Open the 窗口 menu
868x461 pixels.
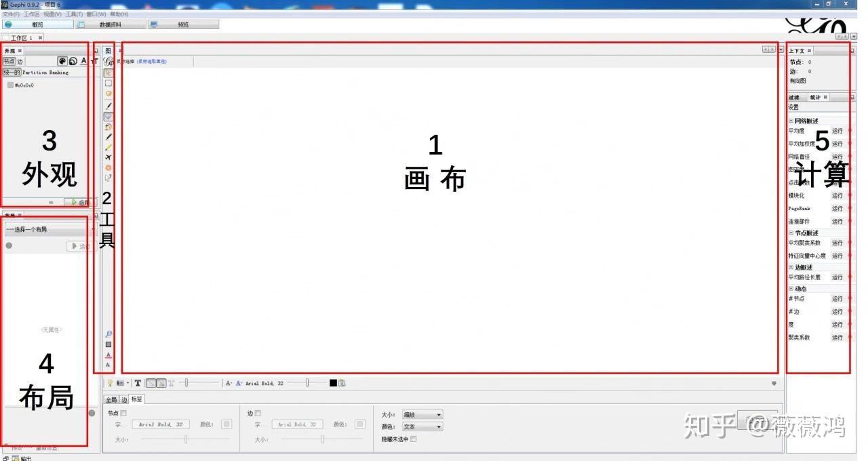point(96,14)
